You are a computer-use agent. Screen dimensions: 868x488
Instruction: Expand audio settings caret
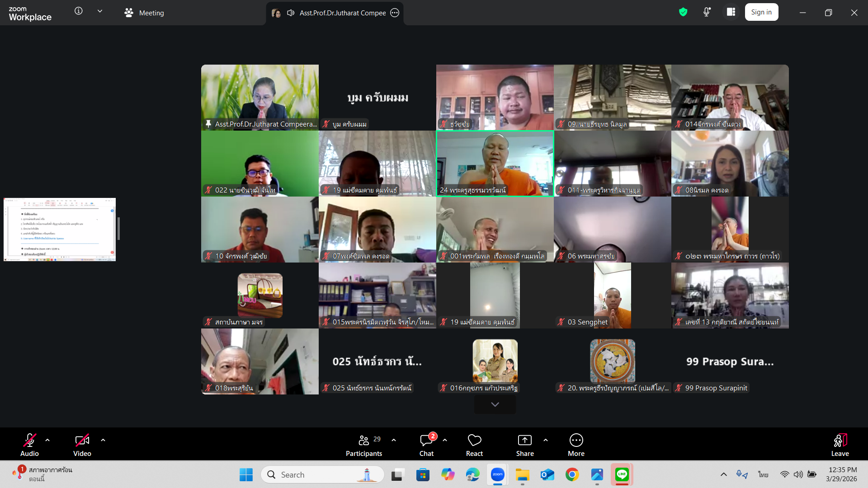pos(47,440)
